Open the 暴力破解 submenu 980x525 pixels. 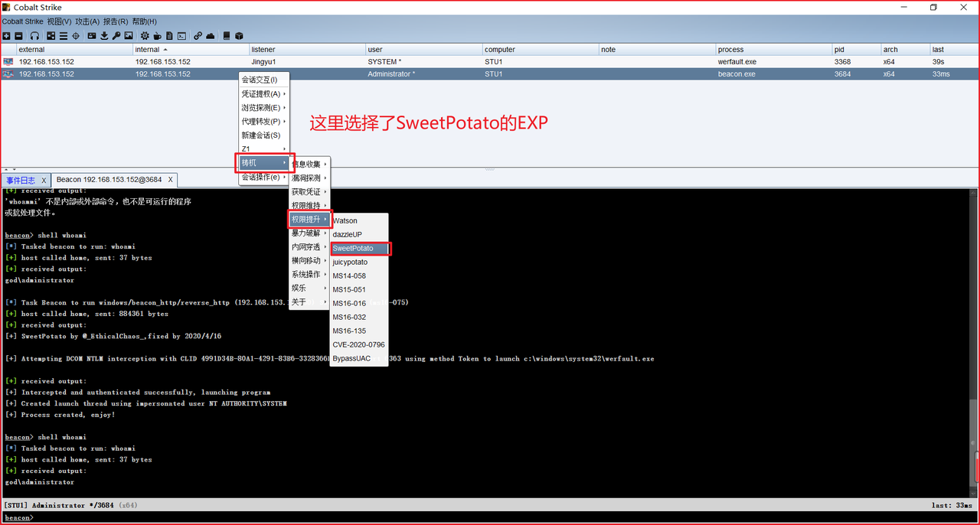[x=309, y=233]
